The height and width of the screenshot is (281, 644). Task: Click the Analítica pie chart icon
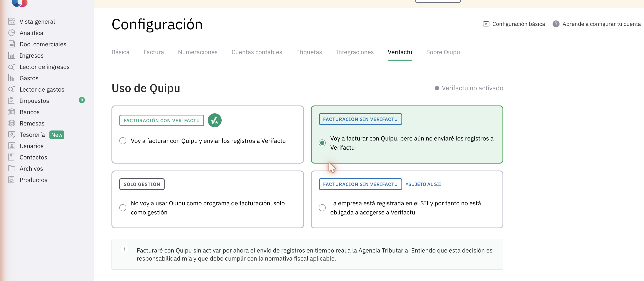point(12,33)
